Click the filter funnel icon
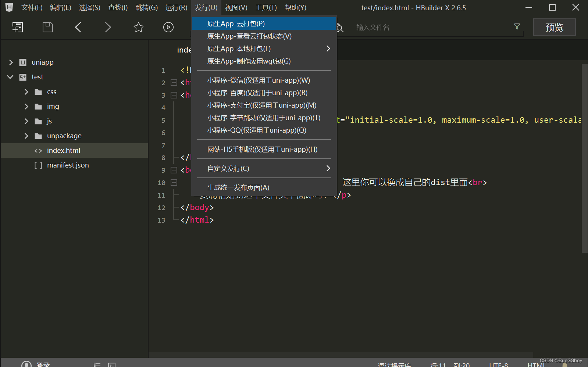The image size is (588, 367). click(517, 26)
